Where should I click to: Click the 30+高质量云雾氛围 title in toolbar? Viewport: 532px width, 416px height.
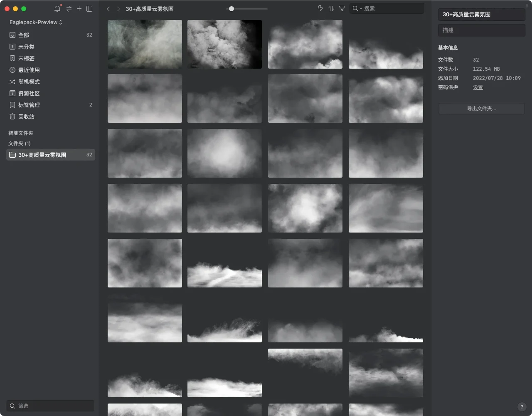tap(150, 9)
